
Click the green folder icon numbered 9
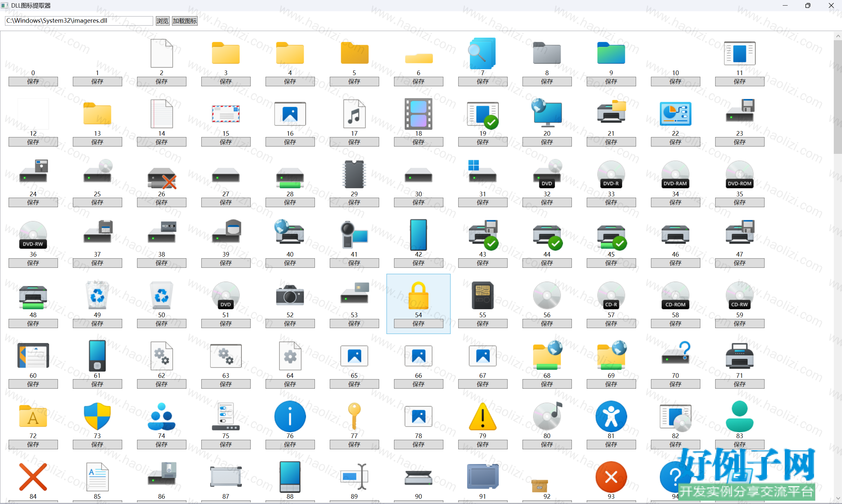click(611, 53)
